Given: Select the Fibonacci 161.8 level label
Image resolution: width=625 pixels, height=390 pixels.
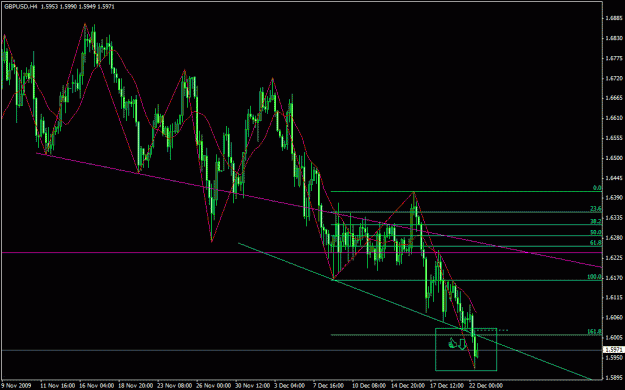Looking at the screenshot, I should click(595, 331).
